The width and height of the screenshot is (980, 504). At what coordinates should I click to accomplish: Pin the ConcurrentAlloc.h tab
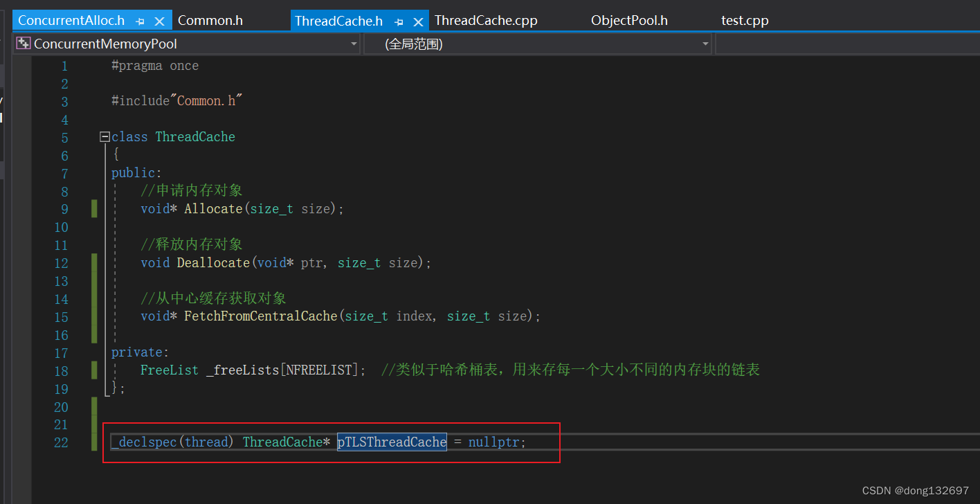pos(140,21)
